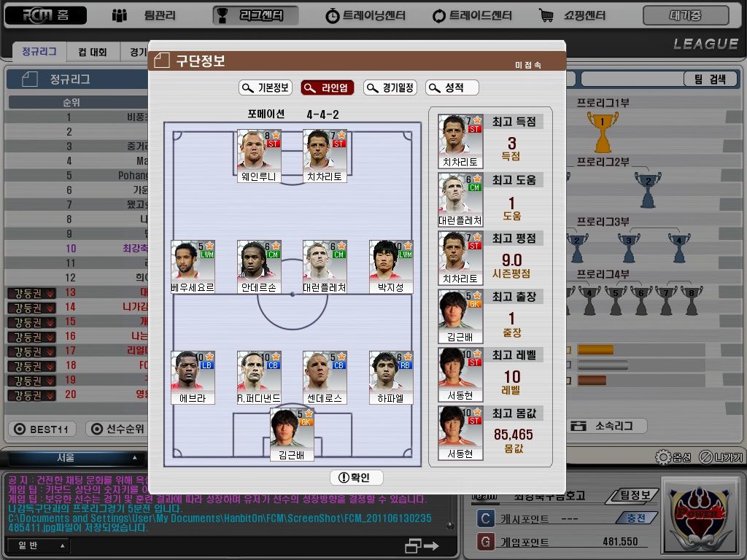Screen dimensions: 747x560
Task: Switch to 기본정보 view in club info
Action: (266, 87)
